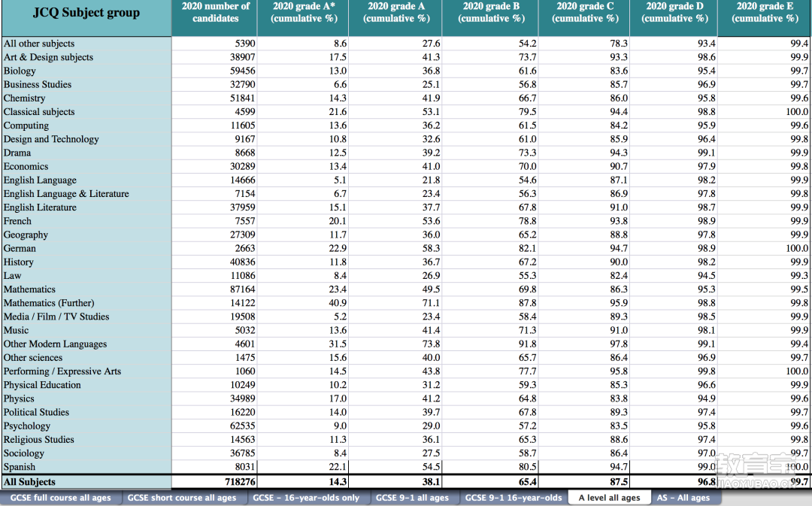Switch to the 'AS – All ages' tab
The image size is (812, 506).
683,498
